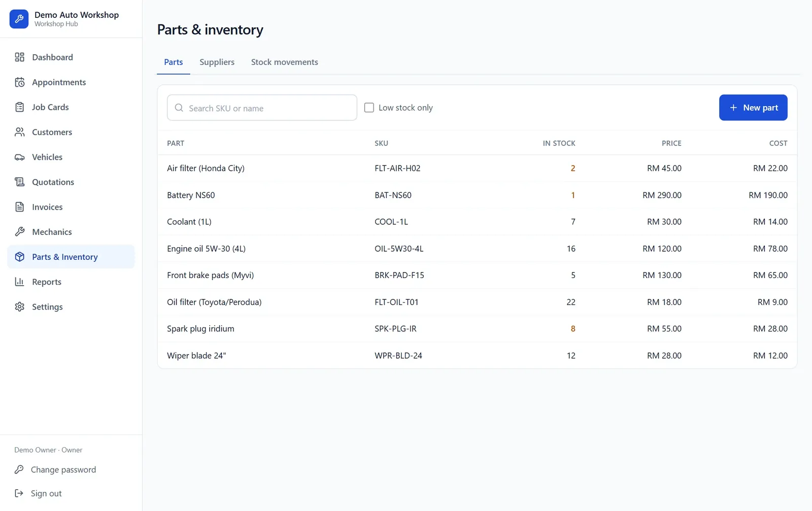Click the Settings gear icon
Viewport: 812px width, 511px height.
(19, 306)
